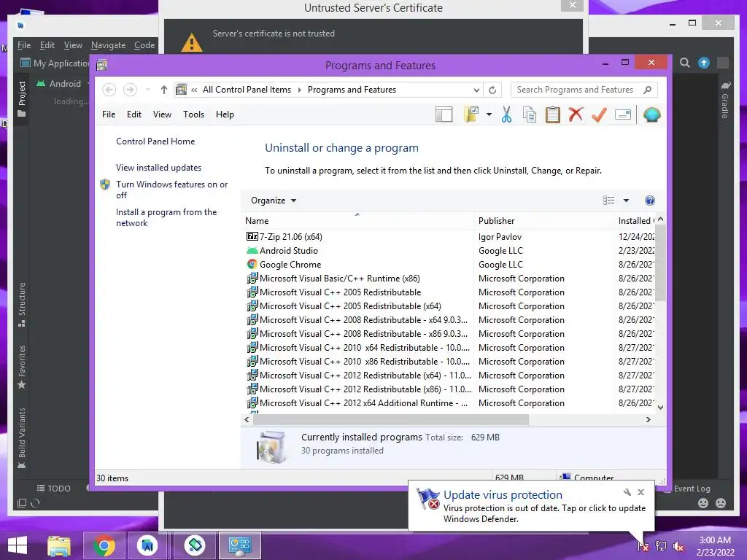Click View installed updates link
This screenshot has height=560, width=747.
pyautogui.click(x=158, y=168)
